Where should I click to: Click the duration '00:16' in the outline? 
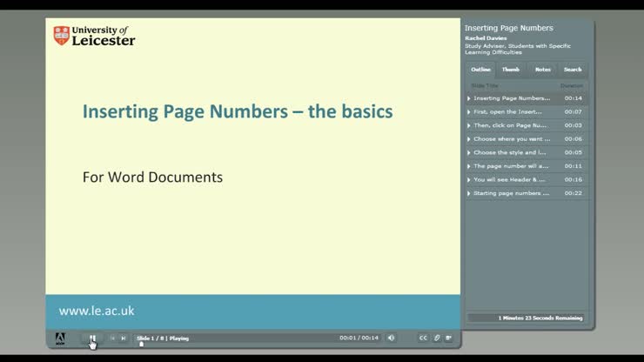tap(573, 179)
